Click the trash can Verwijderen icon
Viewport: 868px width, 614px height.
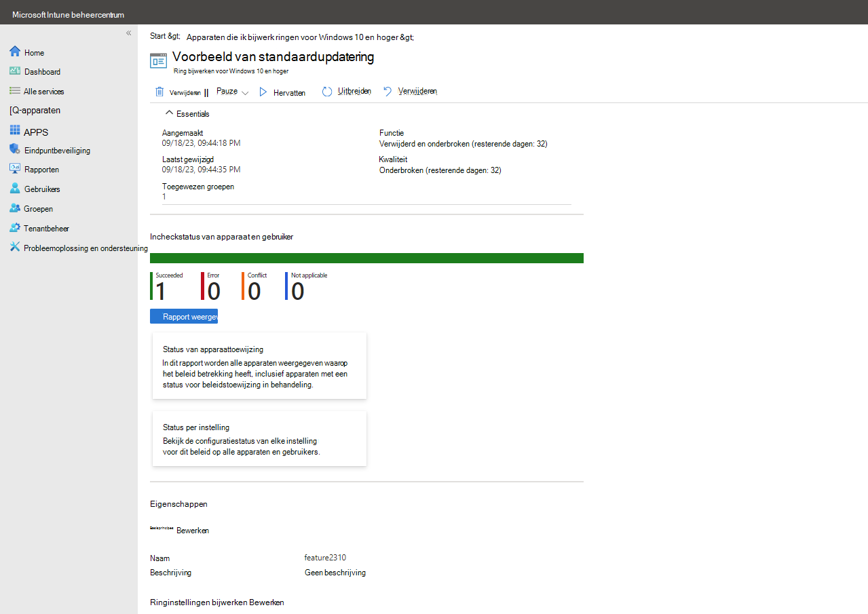click(x=159, y=92)
